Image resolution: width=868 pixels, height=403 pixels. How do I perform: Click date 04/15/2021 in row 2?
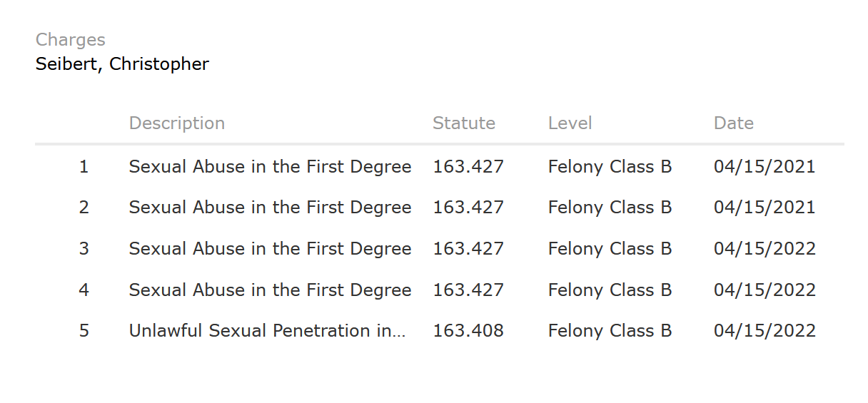point(764,208)
